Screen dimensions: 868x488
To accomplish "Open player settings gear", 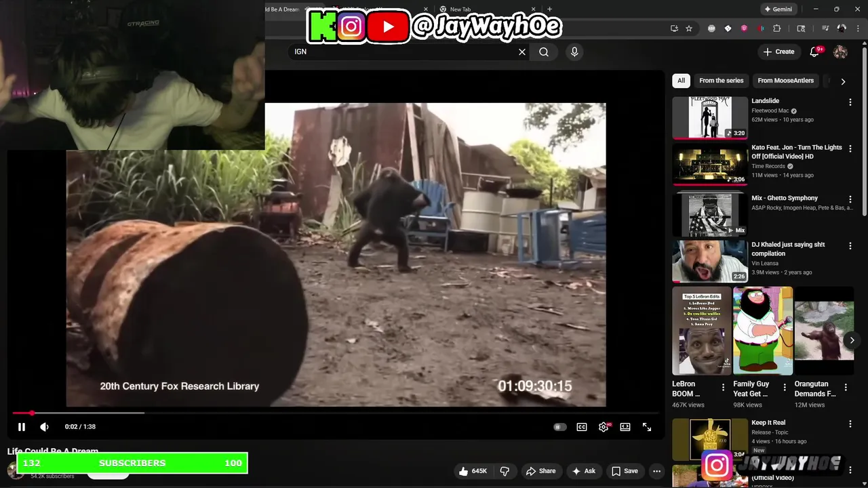I will 604,427.
